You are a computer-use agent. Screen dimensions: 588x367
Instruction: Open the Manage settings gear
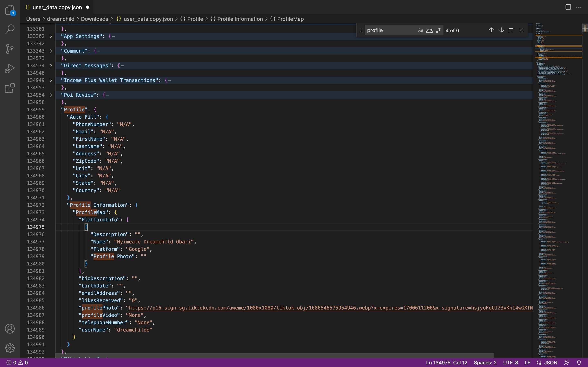[10, 348]
